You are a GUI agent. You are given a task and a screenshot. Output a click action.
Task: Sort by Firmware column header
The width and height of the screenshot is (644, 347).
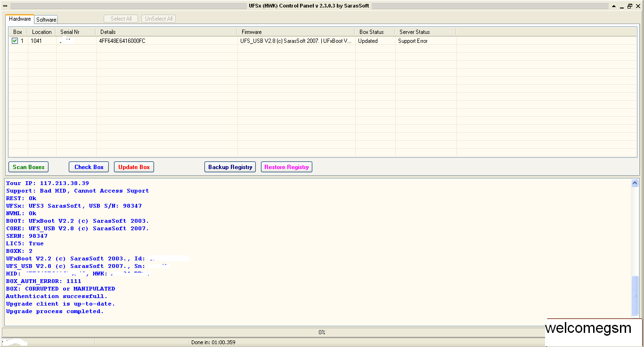[296, 32]
